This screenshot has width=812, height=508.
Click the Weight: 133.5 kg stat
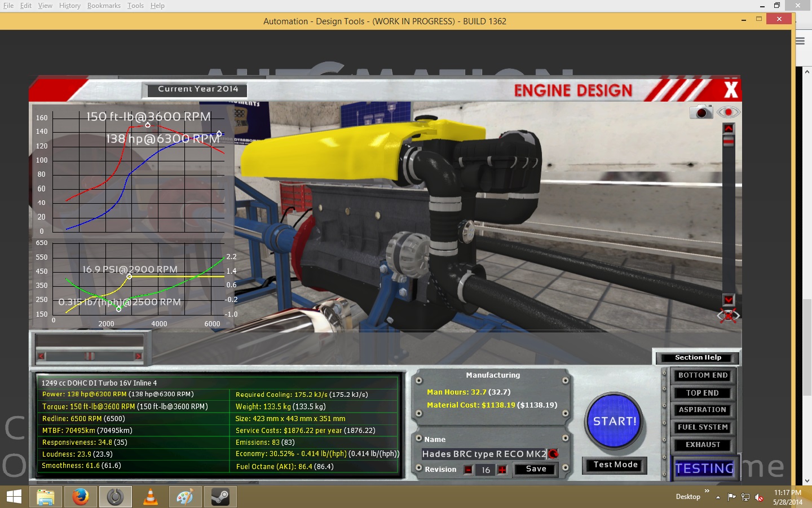coord(280,406)
